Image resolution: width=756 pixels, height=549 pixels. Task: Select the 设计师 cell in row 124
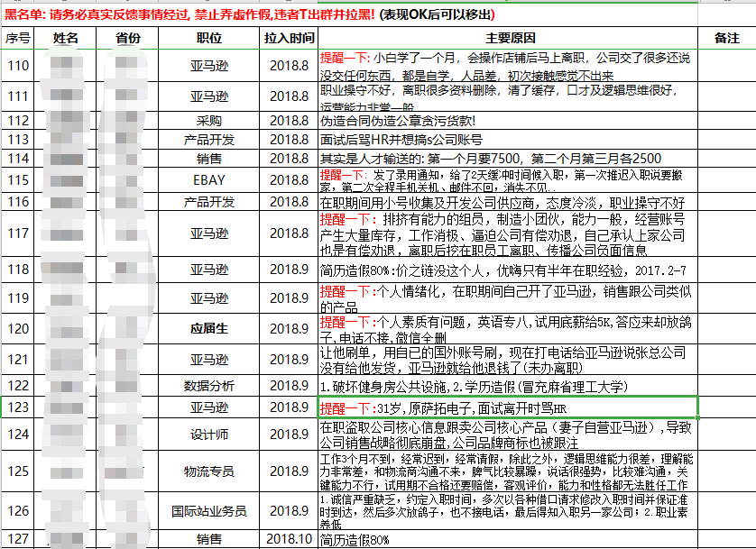point(208,435)
